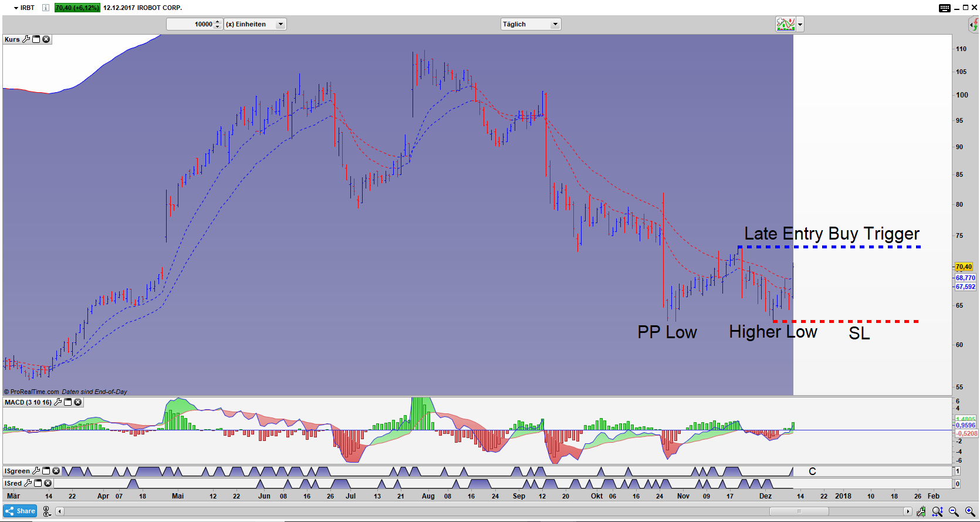This screenshot has width=980, height=522.
Task: Click the SL stop-loss annotation
Action: 859,334
